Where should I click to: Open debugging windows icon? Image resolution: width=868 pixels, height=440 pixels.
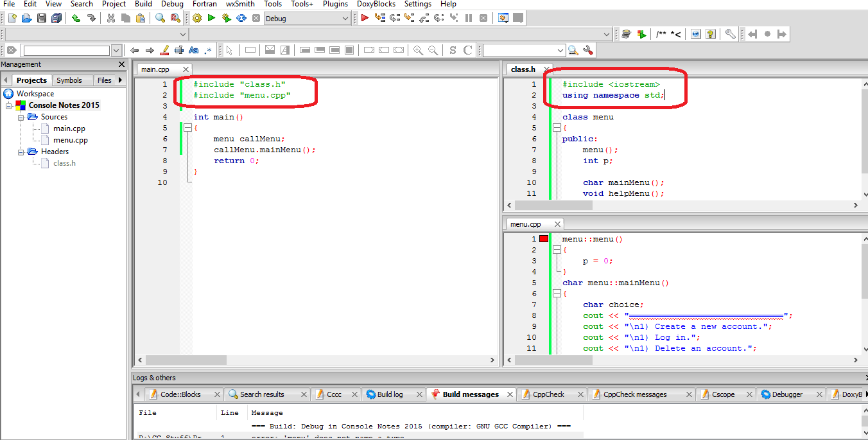pyautogui.click(x=503, y=18)
